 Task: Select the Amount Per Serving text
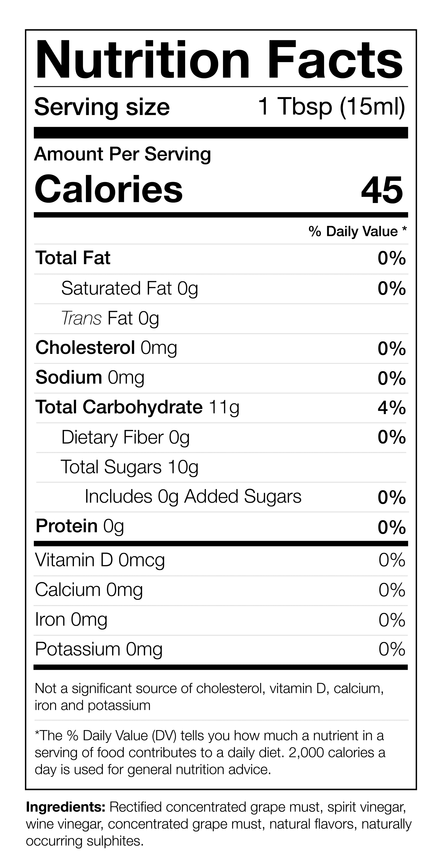(x=123, y=154)
